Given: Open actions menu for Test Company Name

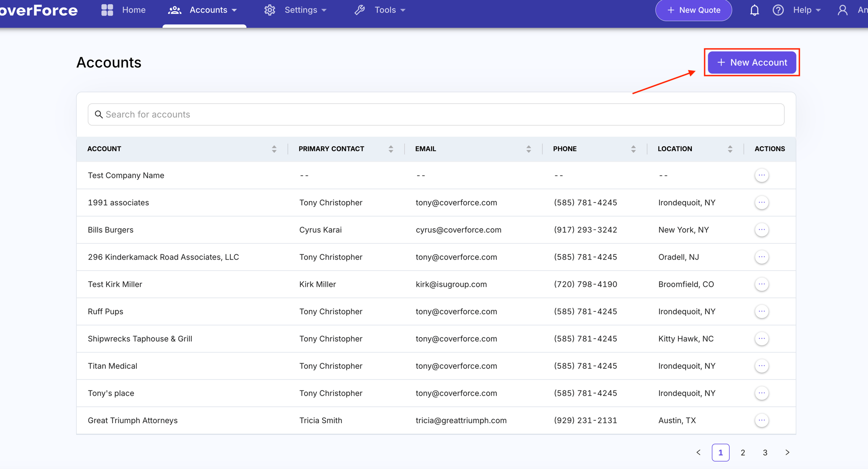Looking at the screenshot, I should coord(762,175).
